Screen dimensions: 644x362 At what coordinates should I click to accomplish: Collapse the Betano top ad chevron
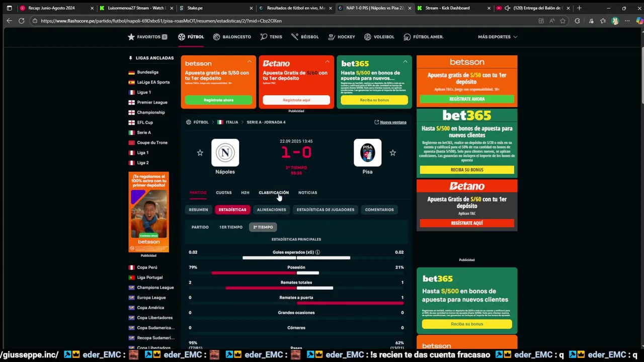pyautogui.click(x=327, y=62)
